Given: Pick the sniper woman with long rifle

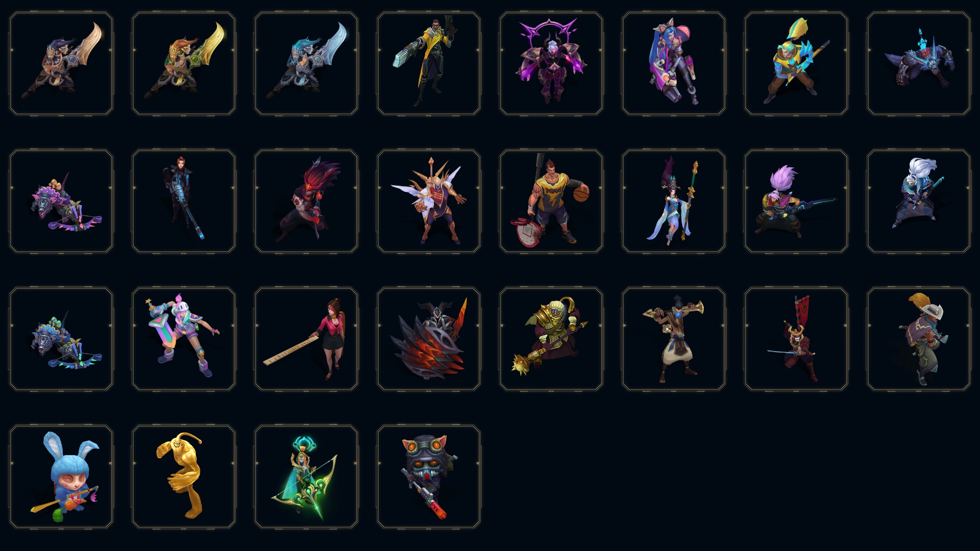Looking at the screenshot, I should coord(184,201).
